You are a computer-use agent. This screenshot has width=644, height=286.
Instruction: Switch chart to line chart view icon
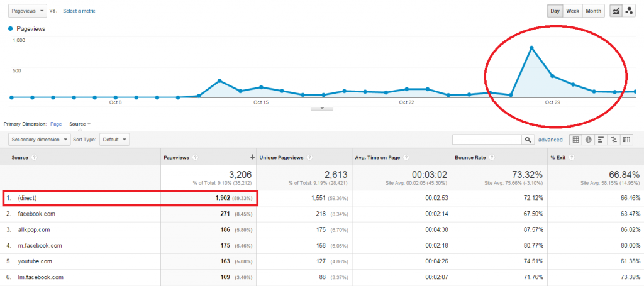click(616, 11)
